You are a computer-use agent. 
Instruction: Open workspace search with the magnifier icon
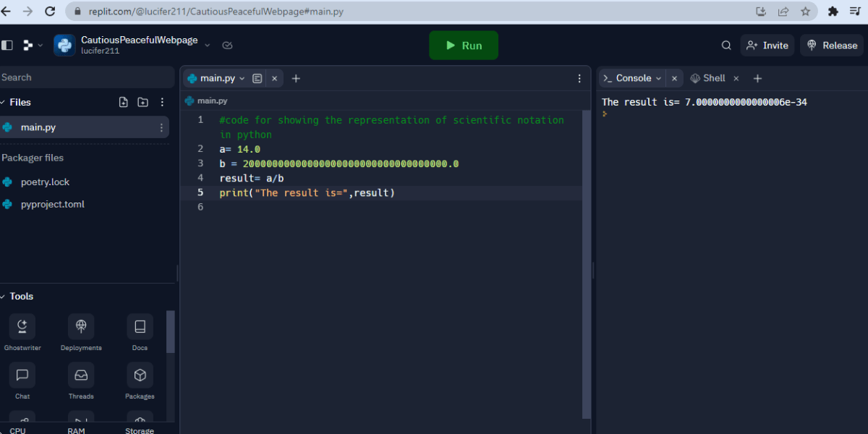(726, 45)
